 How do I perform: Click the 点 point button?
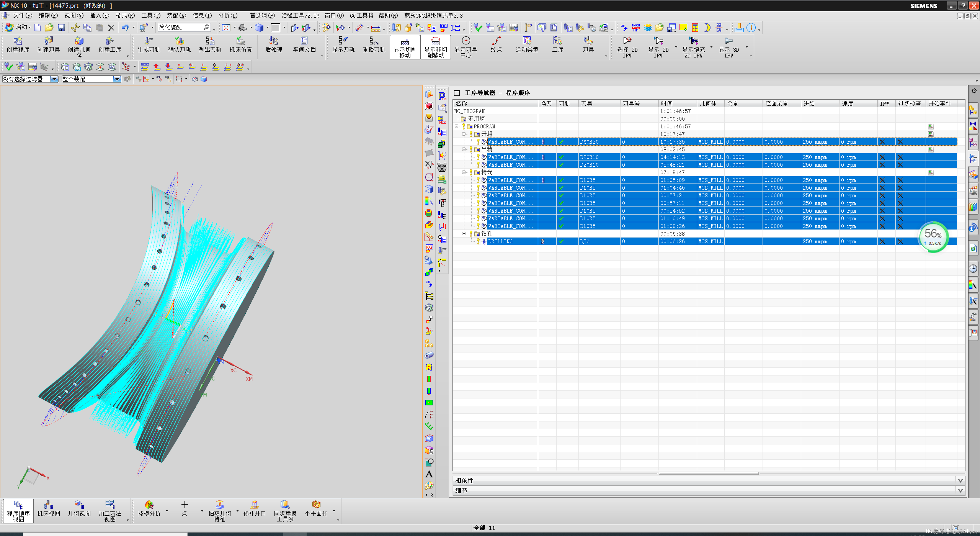point(185,509)
